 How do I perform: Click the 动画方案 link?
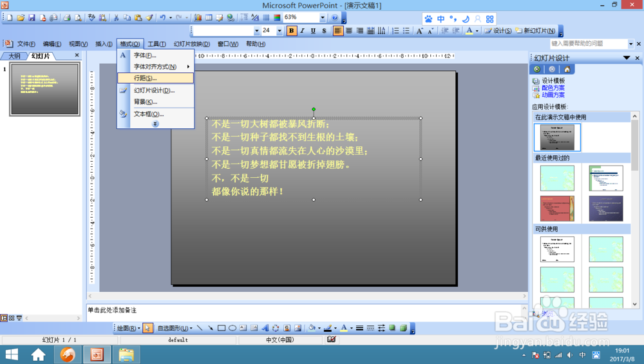coord(553,95)
